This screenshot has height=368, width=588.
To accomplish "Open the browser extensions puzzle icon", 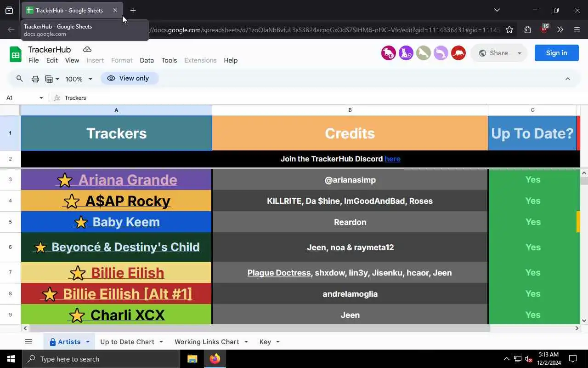I will [x=527, y=29].
